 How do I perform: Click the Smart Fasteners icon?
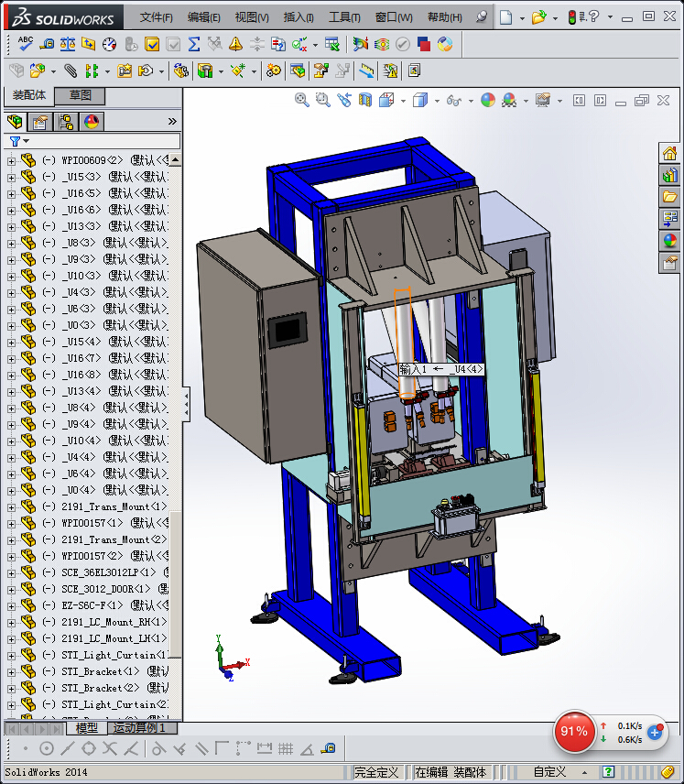pyautogui.click(x=125, y=71)
